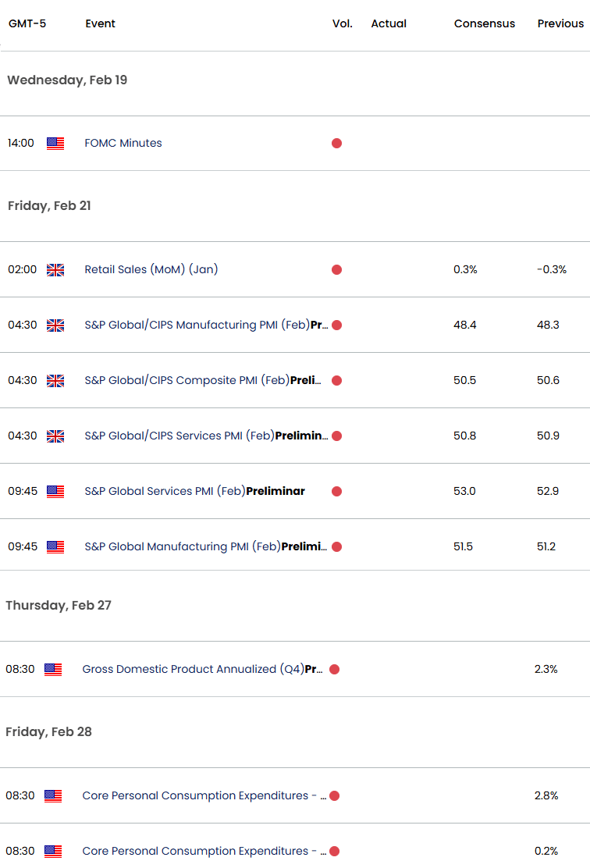Click the US flag next to Global Services PMI
Viewport: 590px width, 868px height.
(55, 491)
